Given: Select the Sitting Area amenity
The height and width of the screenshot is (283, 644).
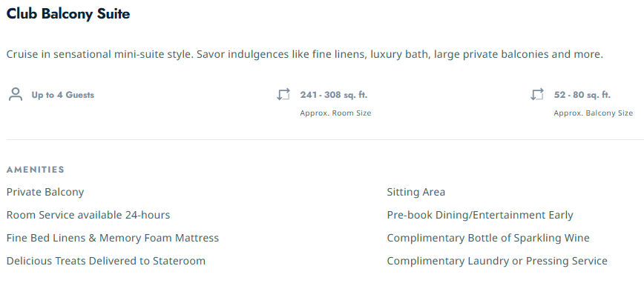Looking at the screenshot, I should click(x=416, y=192).
